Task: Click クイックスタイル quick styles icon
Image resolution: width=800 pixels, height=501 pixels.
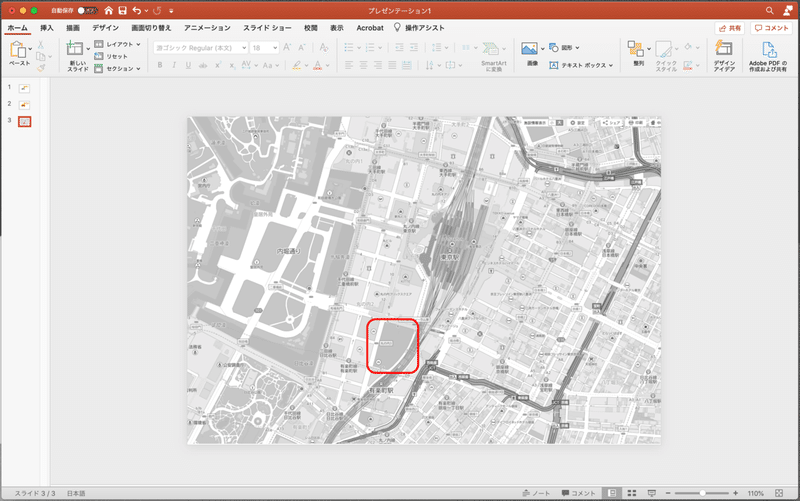Action: (664, 50)
